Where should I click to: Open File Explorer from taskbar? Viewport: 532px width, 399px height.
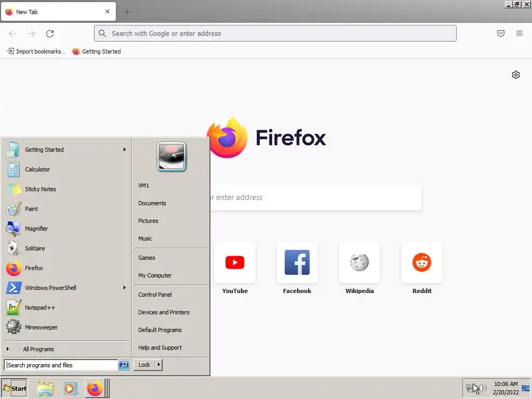pos(45,389)
